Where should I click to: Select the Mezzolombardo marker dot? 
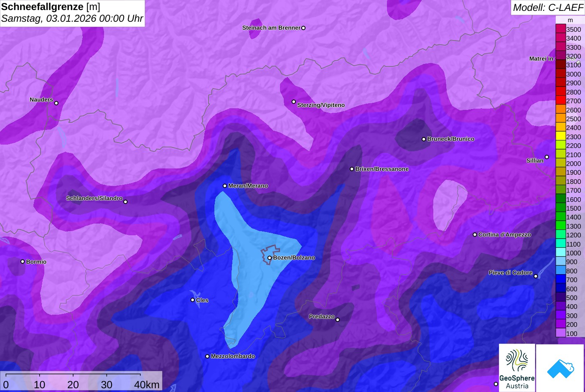pos(207,356)
